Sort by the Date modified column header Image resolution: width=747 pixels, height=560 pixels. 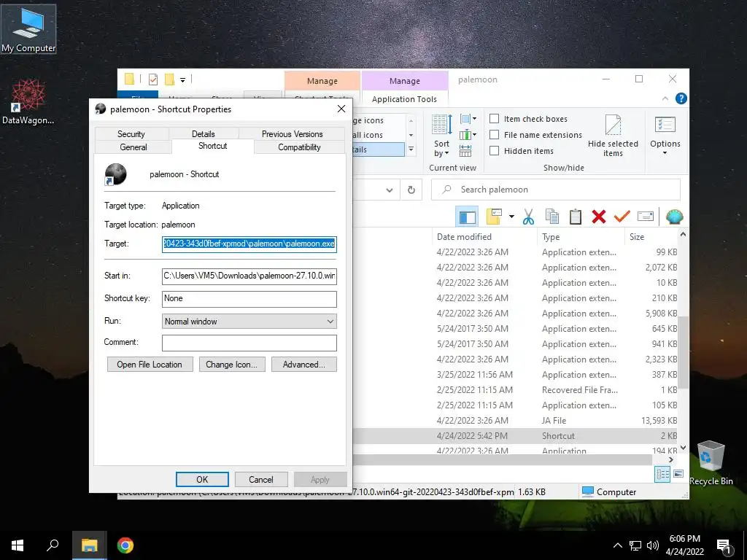484,237
